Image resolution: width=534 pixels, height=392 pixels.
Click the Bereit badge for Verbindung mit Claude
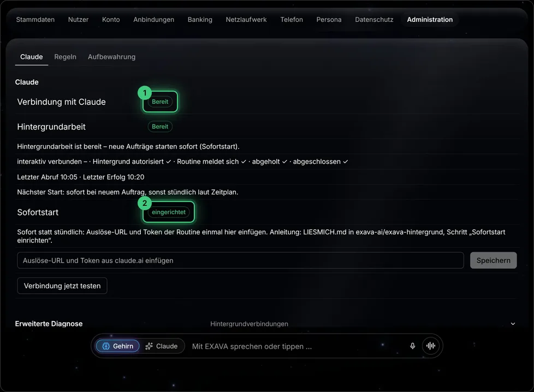[x=160, y=102]
